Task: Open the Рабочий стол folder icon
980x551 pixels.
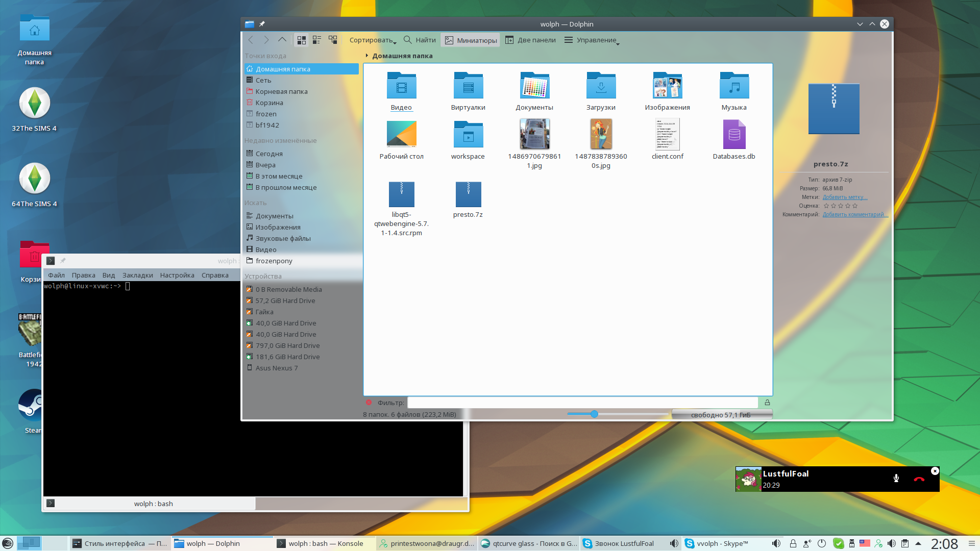Action: [402, 134]
